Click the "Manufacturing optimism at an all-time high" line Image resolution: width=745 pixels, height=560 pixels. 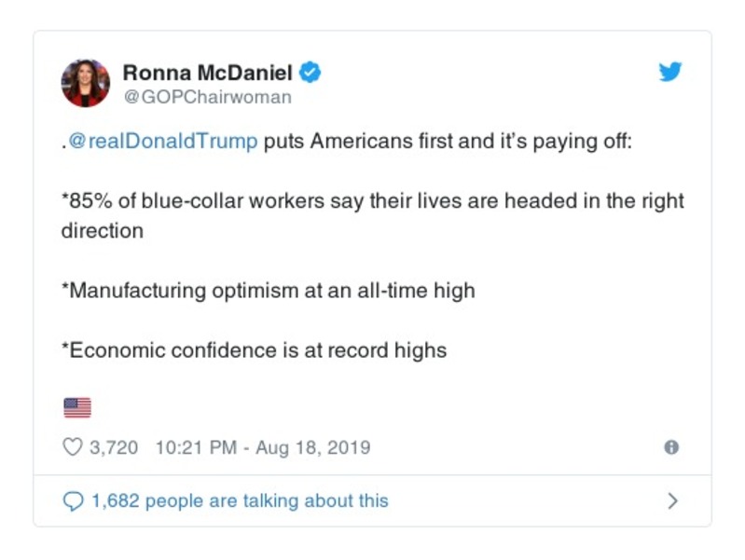click(268, 291)
